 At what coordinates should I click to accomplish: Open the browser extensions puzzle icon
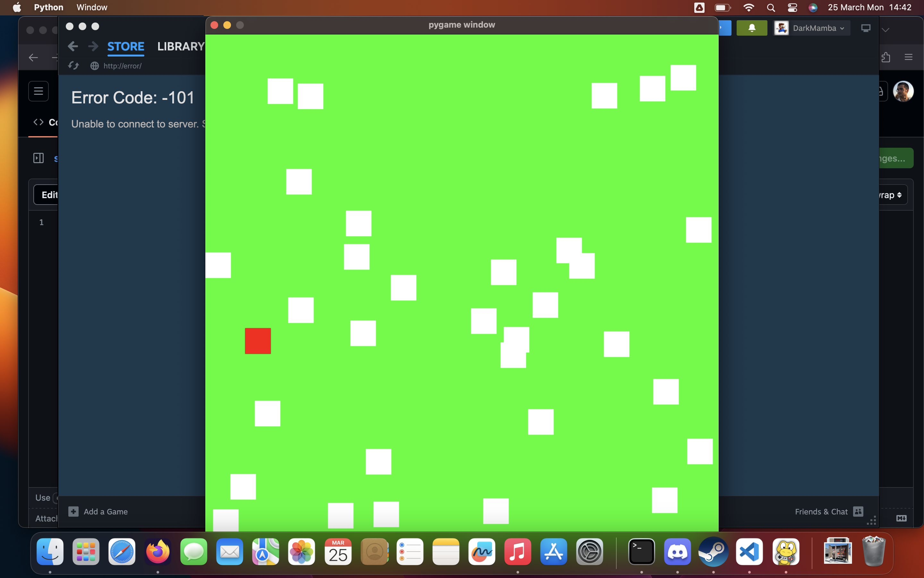tap(886, 57)
